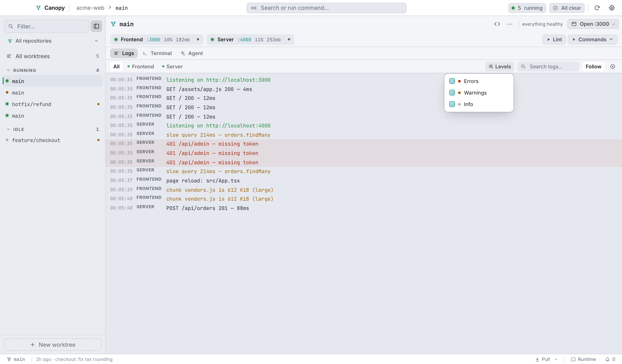Click acme-web in the breadcrumb
The width and height of the screenshot is (622, 364).
(x=90, y=8)
